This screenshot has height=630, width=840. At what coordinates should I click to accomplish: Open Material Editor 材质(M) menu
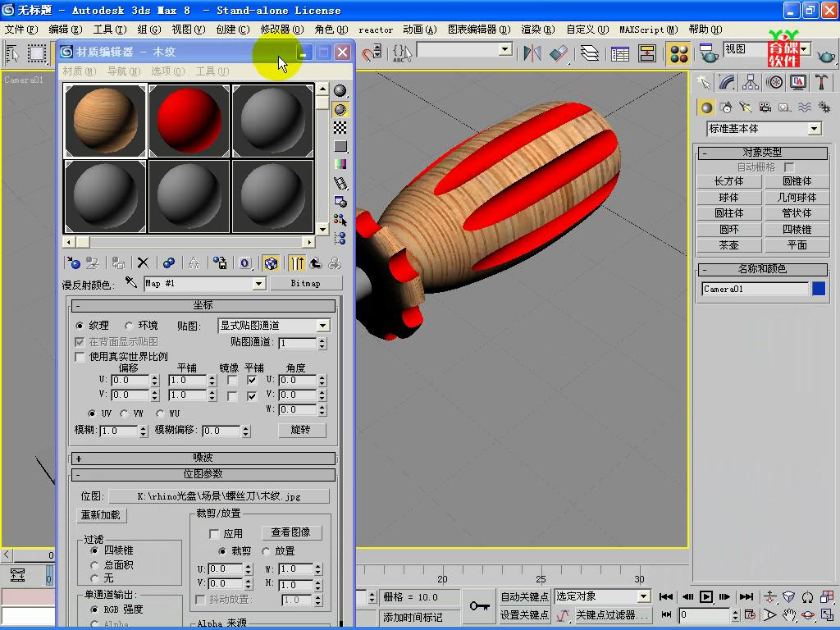pyautogui.click(x=80, y=71)
